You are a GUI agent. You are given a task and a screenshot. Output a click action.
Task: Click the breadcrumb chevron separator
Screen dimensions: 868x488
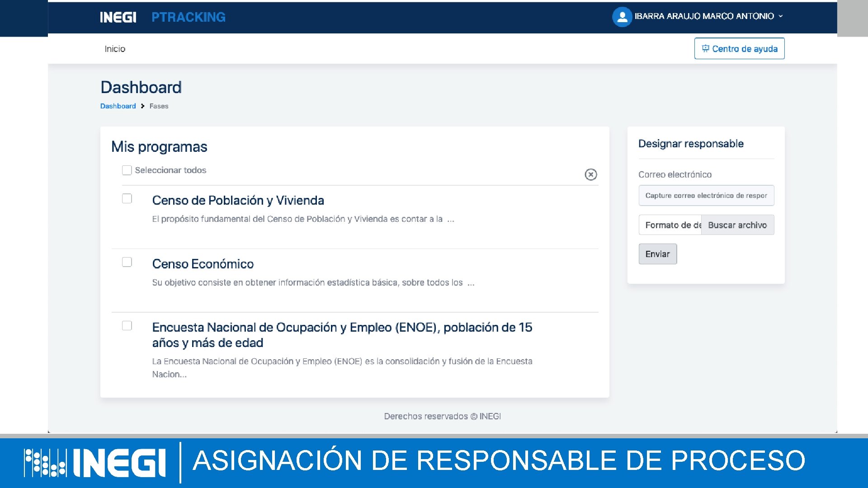click(x=142, y=106)
